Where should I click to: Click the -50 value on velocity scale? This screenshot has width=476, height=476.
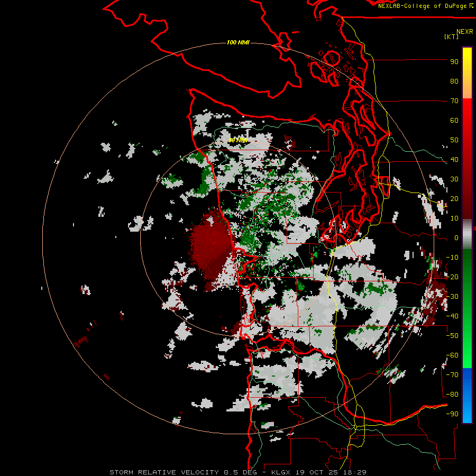(x=452, y=336)
